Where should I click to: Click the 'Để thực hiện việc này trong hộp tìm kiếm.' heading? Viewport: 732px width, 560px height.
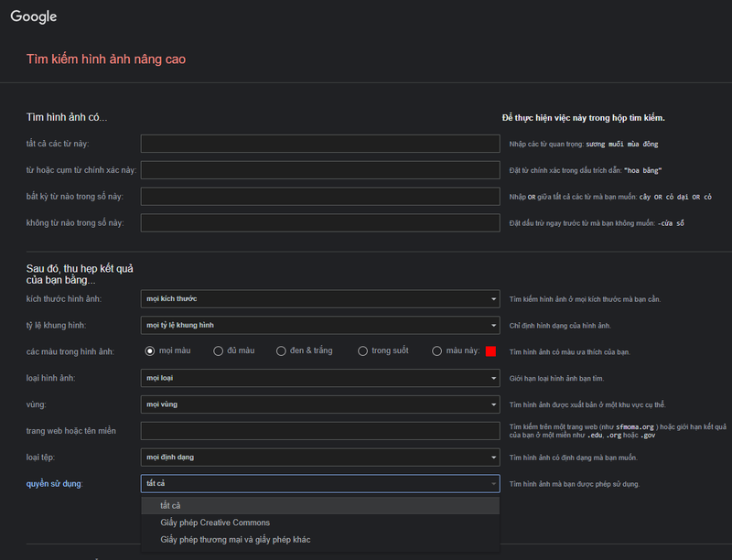click(x=583, y=118)
